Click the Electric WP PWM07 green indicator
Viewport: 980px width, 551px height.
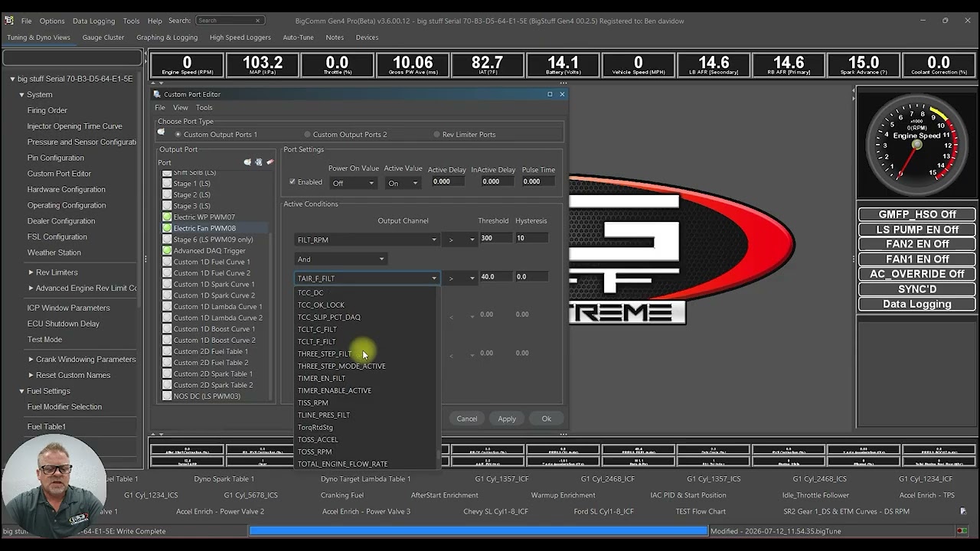pyautogui.click(x=167, y=217)
